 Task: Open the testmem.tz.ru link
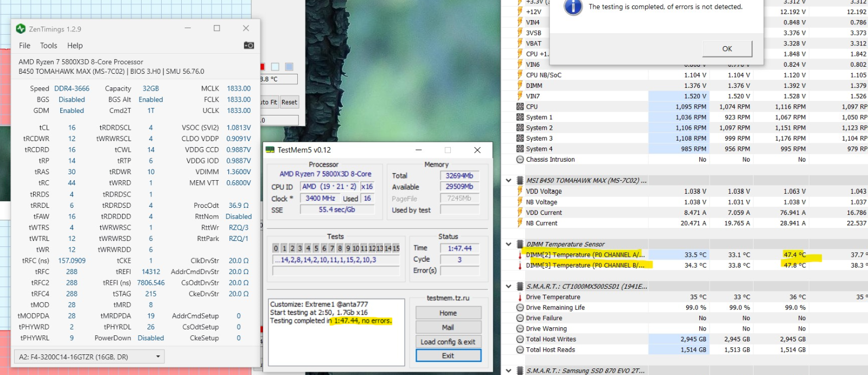click(x=448, y=298)
